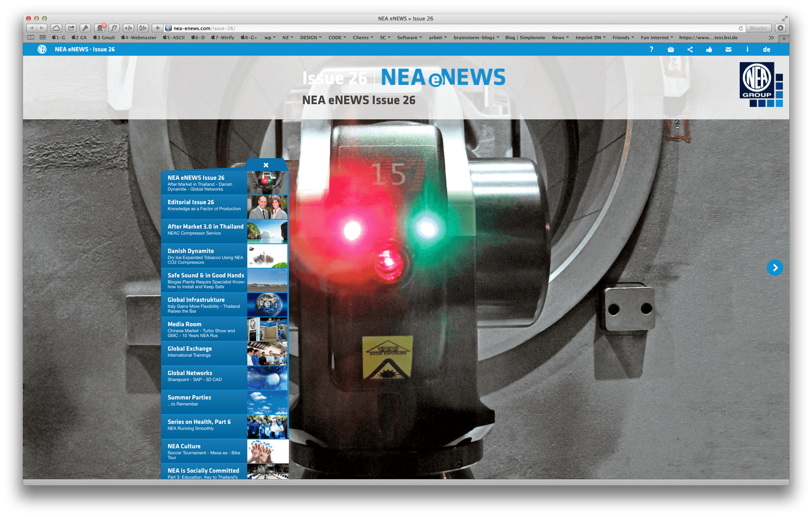Open the help question mark icon
Viewport: 812px width, 517px height.
pos(651,49)
